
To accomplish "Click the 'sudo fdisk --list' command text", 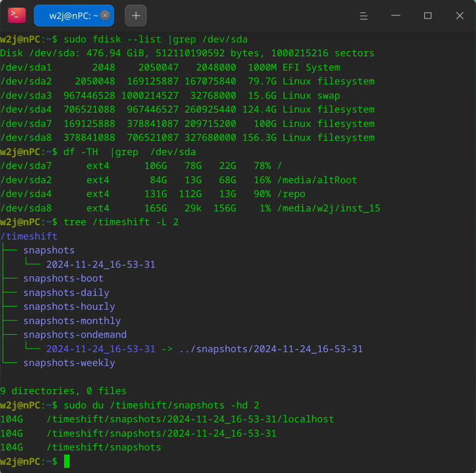I will (112, 39).
